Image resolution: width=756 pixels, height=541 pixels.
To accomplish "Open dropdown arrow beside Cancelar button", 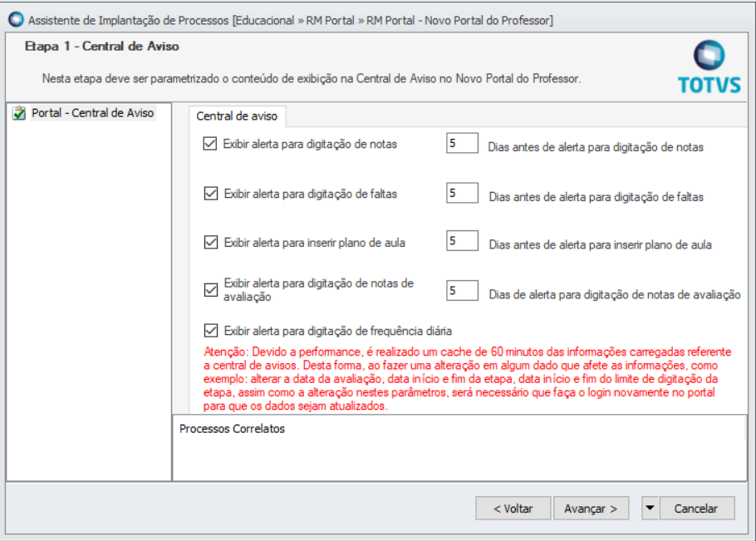I will (x=650, y=508).
